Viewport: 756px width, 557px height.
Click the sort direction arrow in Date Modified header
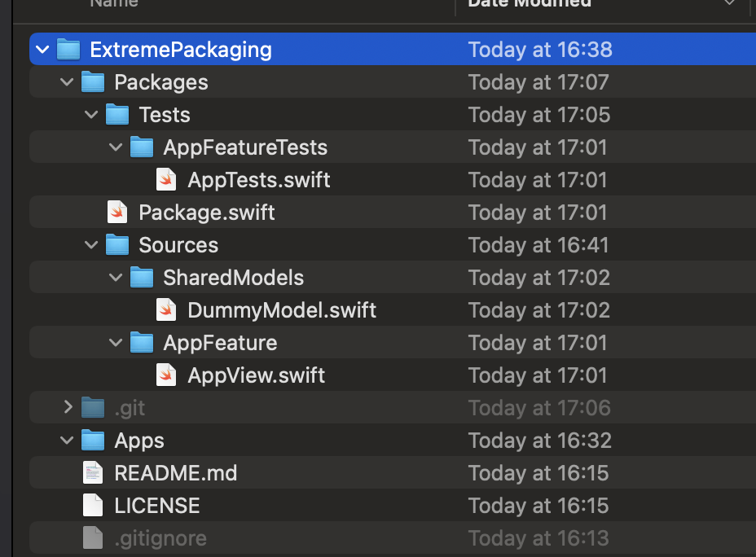point(729,4)
